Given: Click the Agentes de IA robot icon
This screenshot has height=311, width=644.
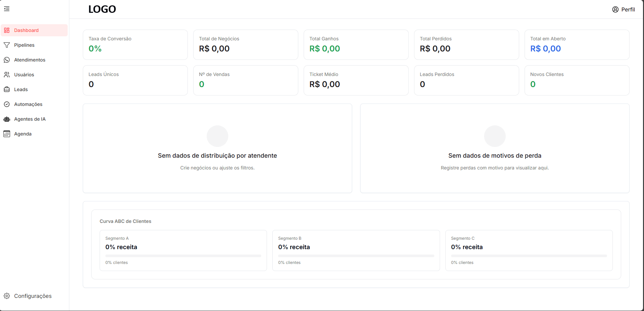Looking at the screenshot, I should (7, 119).
